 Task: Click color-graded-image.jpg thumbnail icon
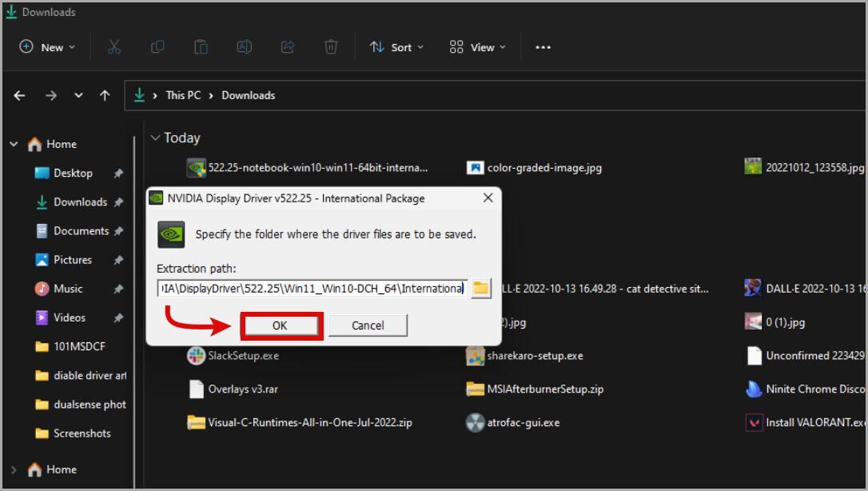[x=475, y=168]
